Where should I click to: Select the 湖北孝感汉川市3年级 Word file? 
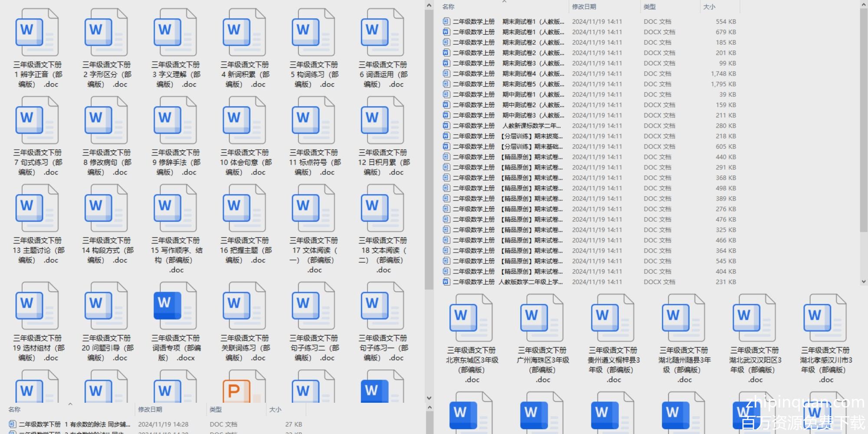pos(825,319)
